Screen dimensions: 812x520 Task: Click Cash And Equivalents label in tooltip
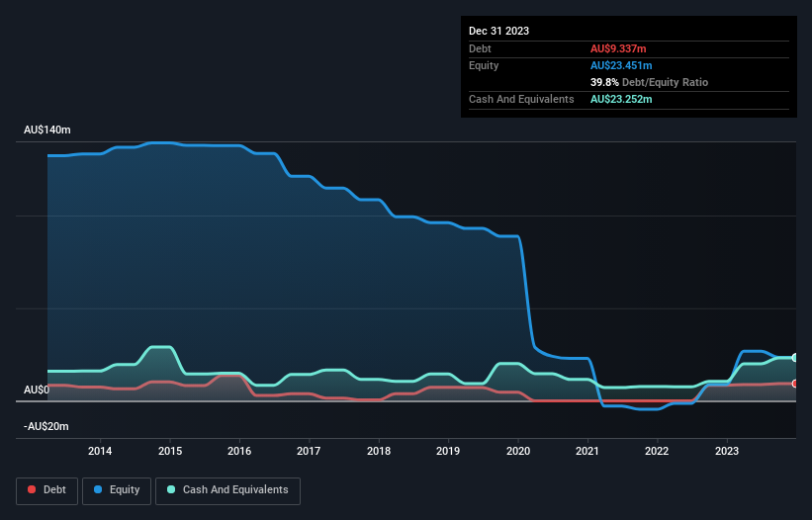coord(521,99)
